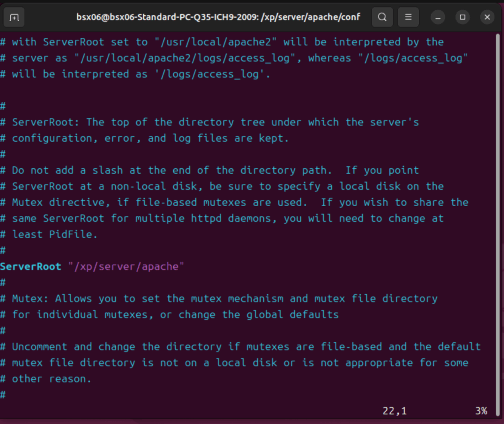504x424 pixels.
Task: Click the cursor position indicator 22,1
Action: pyautogui.click(x=394, y=411)
